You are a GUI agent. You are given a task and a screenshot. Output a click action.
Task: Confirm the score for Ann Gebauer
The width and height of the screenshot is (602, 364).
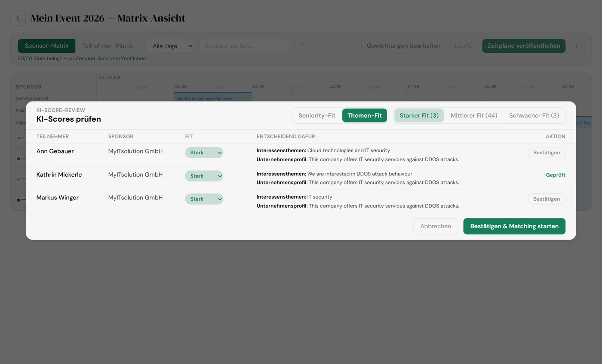(x=547, y=153)
